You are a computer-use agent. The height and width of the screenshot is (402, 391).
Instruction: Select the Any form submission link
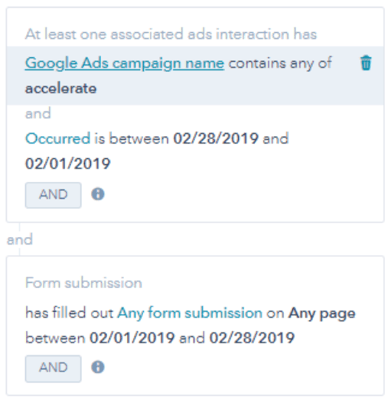[x=190, y=313]
